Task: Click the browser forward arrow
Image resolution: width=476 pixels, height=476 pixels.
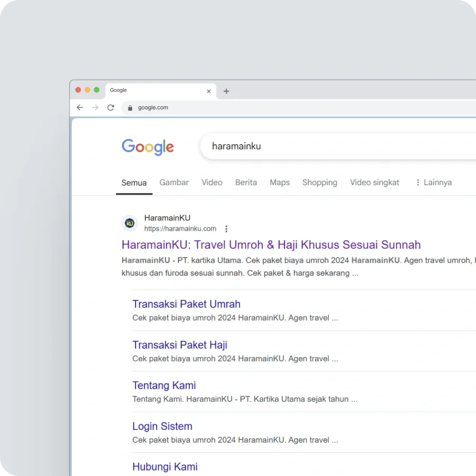Action: click(95, 107)
